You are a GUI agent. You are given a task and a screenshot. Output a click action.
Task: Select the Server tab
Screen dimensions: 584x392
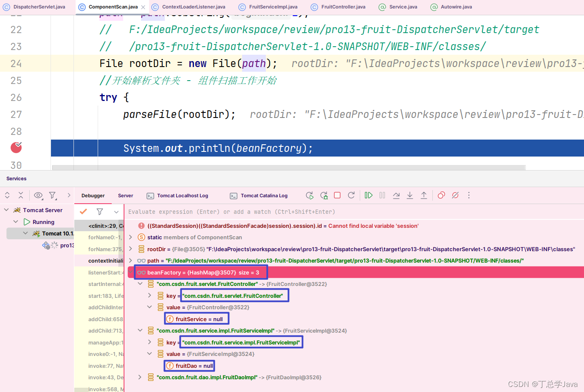(x=126, y=196)
